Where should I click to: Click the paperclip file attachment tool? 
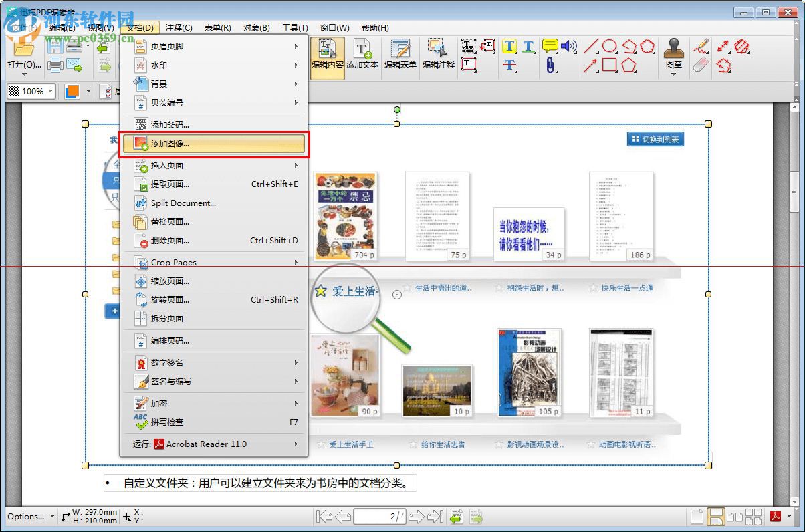[x=550, y=65]
